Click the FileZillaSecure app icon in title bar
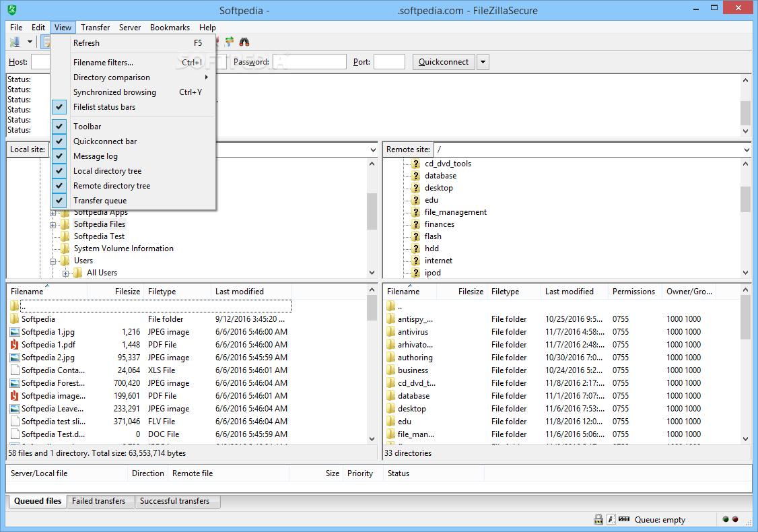This screenshot has width=758, height=532. 12,9
